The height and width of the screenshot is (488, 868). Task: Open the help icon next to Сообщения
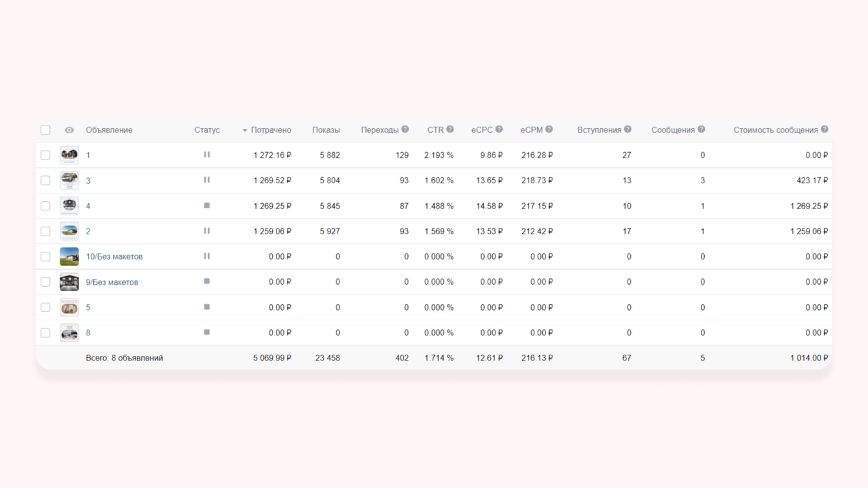702,129
